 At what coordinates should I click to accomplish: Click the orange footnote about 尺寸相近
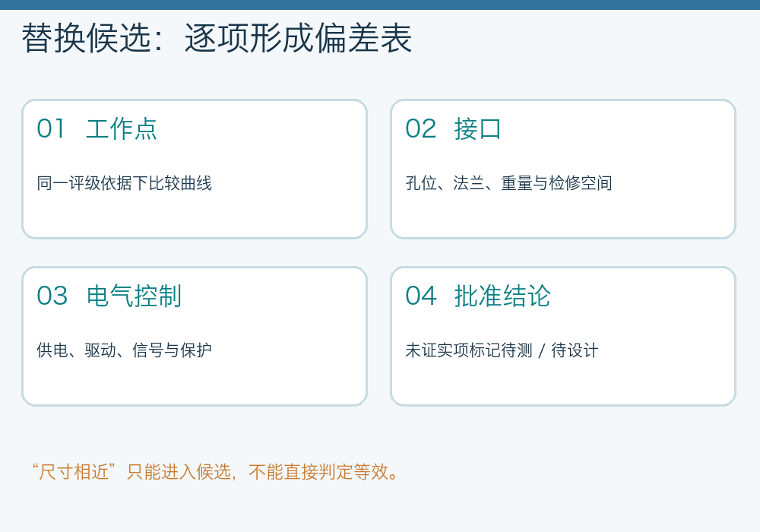point(216,471)
